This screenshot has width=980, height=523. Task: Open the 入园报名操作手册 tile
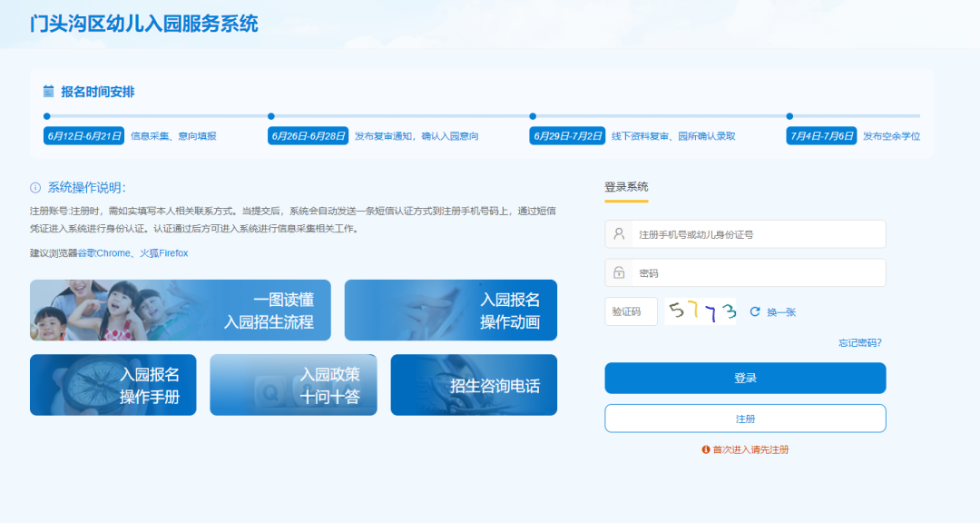click(113, 385)
